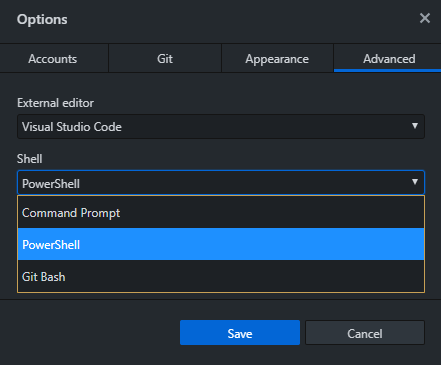441x365 pixels.
Task: Go to the Appearance tab
Action: 277,59
